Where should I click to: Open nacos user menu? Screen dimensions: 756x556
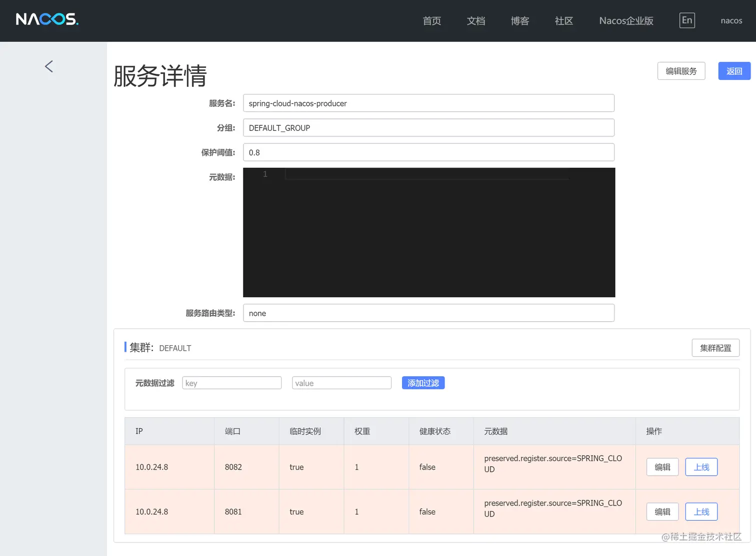731,20
